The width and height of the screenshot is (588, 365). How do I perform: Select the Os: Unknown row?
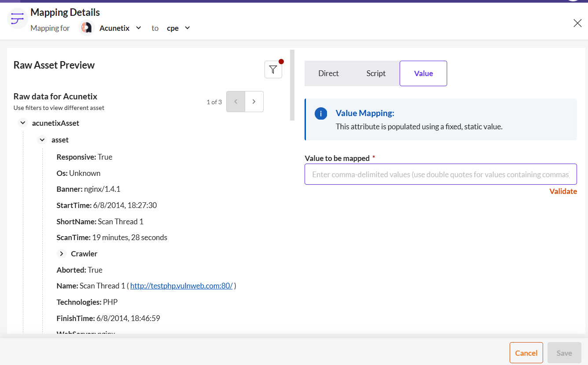(x=79, y=173)
